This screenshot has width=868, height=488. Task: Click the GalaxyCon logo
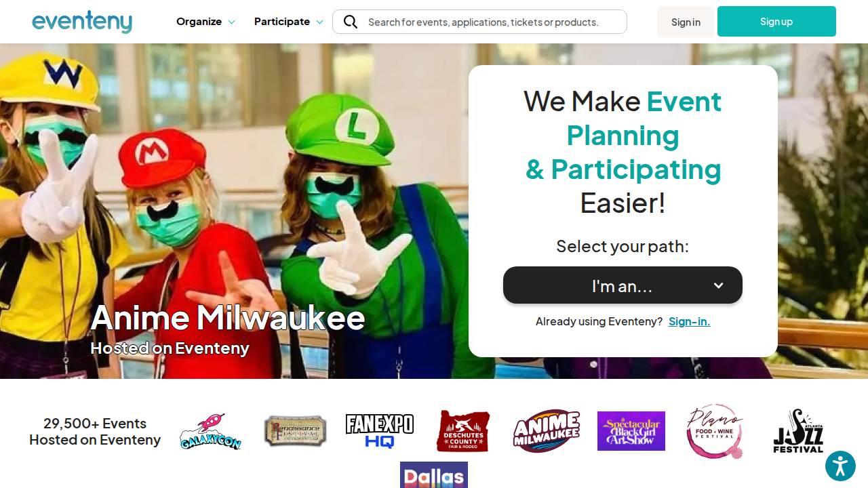pyautogui.click(x=211, y=431)
